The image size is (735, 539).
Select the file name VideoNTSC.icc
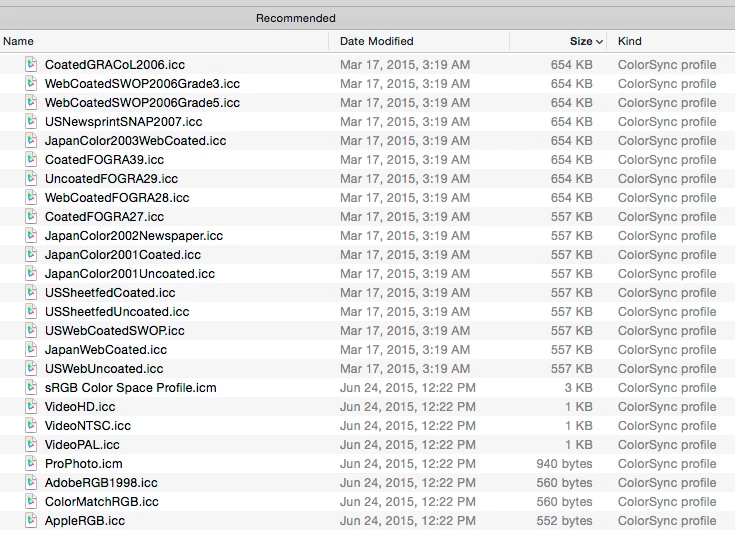[88, 425]
